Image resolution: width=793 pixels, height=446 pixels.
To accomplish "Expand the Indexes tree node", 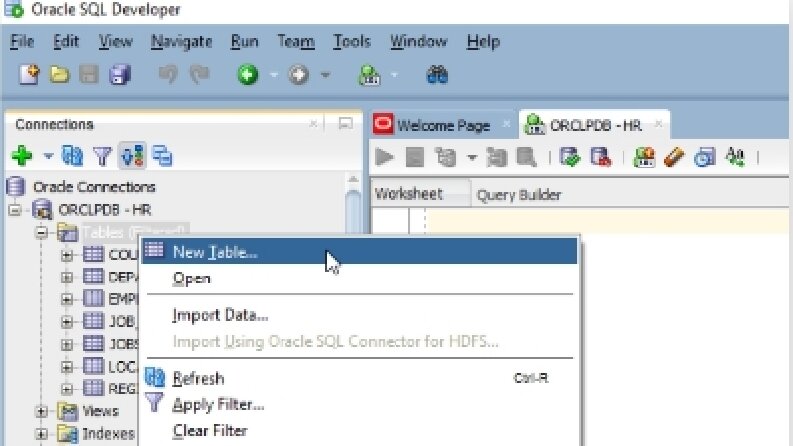I will 41,434.
